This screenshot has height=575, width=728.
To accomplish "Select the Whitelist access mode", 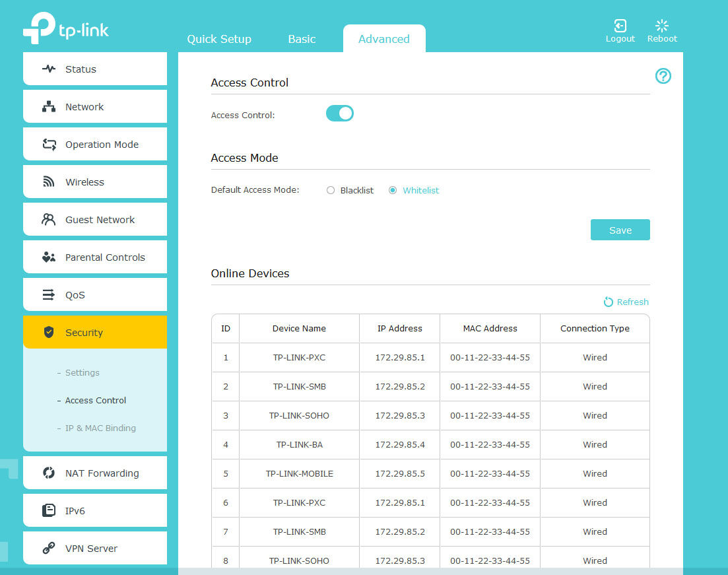I will coord(393,190).
